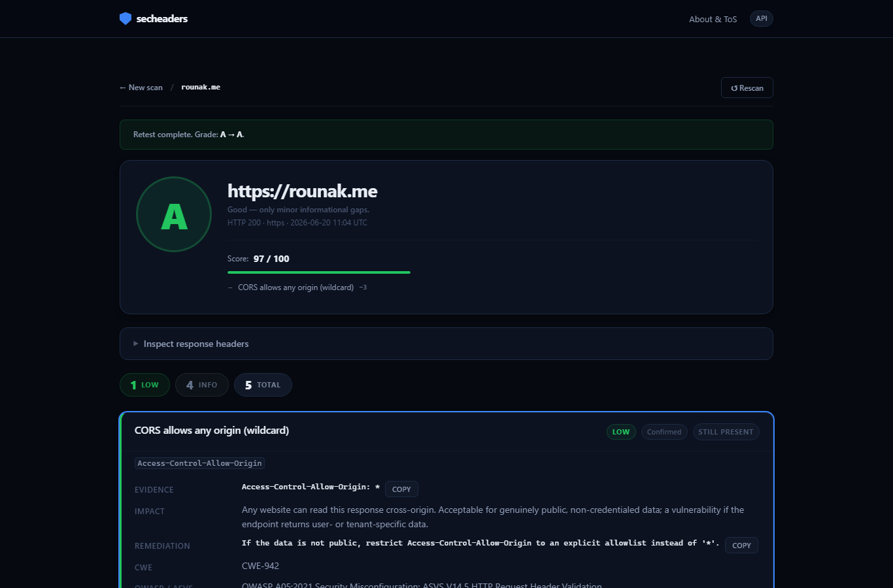Screen dimensions: 893x588
Task: Click the Rescan button
Action: [x=747, y=88]
